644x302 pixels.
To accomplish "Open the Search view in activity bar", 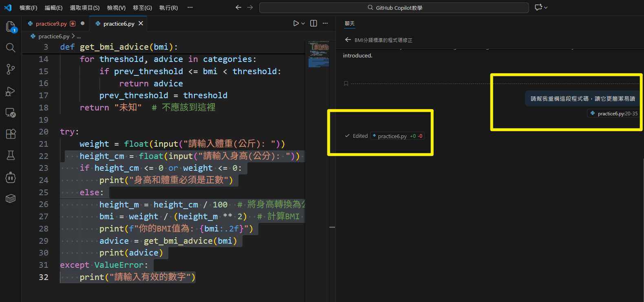I will click(11, 48).
